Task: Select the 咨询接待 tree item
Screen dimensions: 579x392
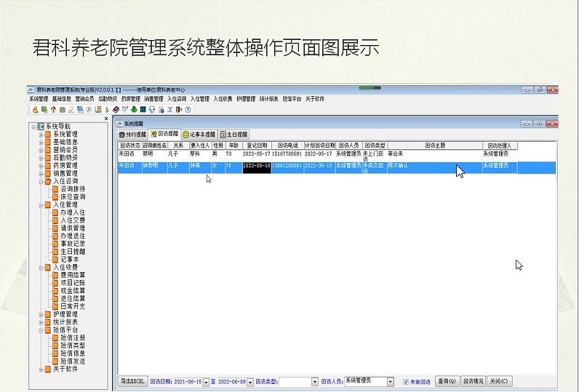Action: [73, 189]
